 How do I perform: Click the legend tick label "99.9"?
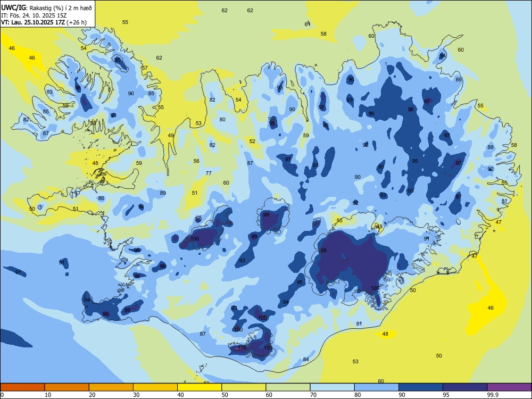pos(493,395)
